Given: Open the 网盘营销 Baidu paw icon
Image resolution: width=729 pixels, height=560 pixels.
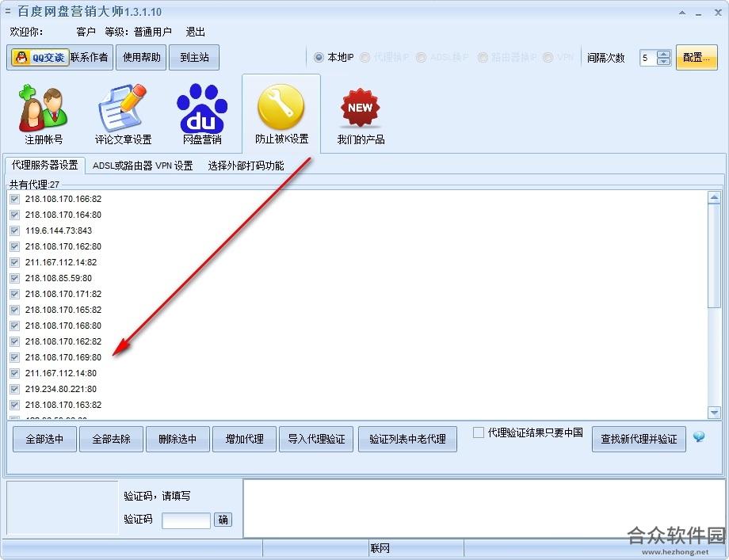Looking at the screenshot, I should click(202, 114).
